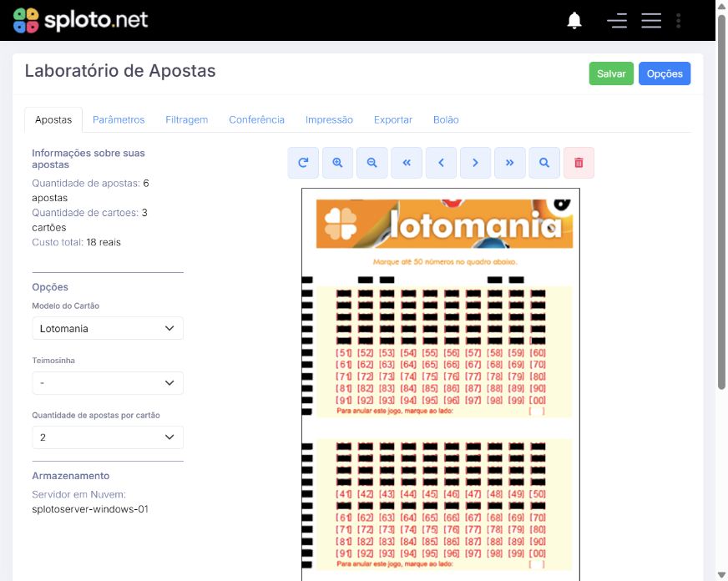Screen dimensions: 728x581
Task: Open the notifications bell
Action: (x=574, y=20)
